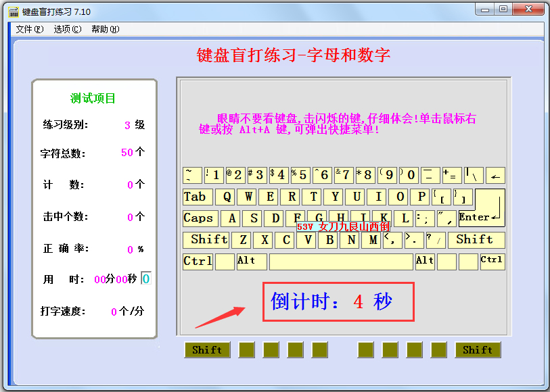Open the 选项 menu
The width and height of the screenshot is (550, 392).
point(67,29)
